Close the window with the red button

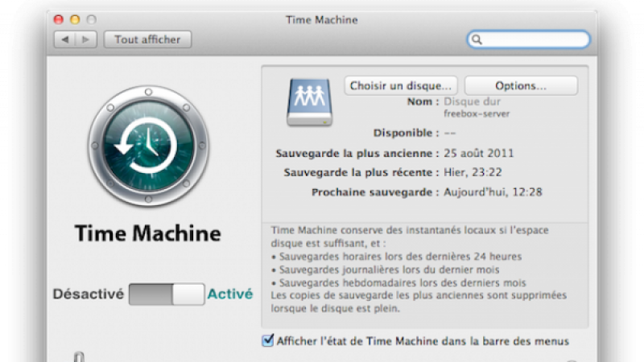tap(58, 19)
